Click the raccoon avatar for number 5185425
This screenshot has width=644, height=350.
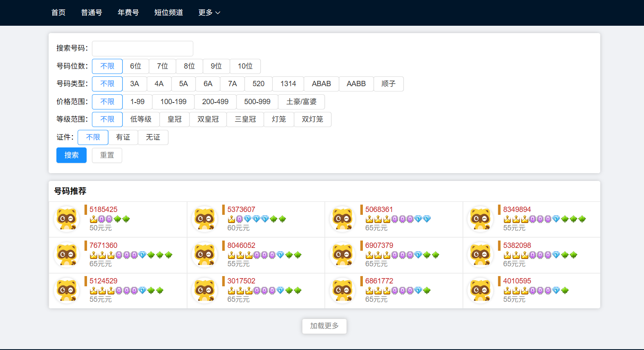[67, 219]
